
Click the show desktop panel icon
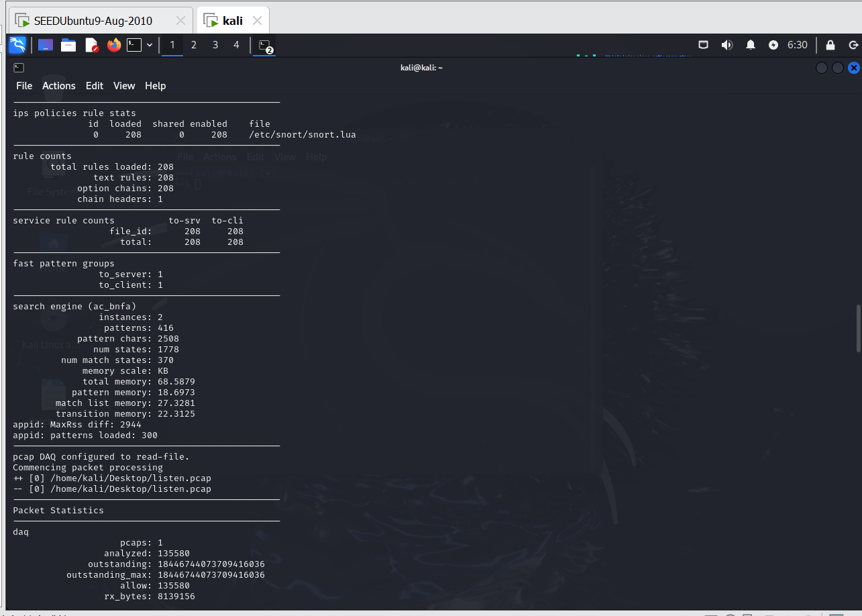pyautogui.click(x=46, y=45)
